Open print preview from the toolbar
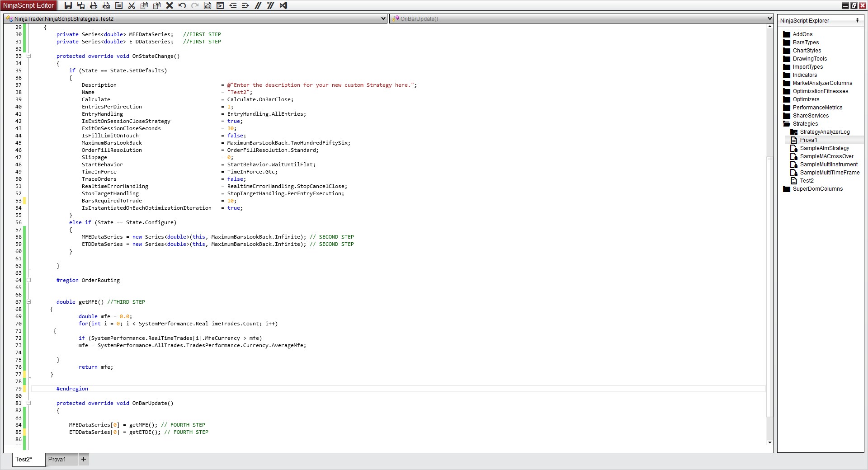Image resolution: width=868 pixels, height=470 pixels. tap(106, 5)
